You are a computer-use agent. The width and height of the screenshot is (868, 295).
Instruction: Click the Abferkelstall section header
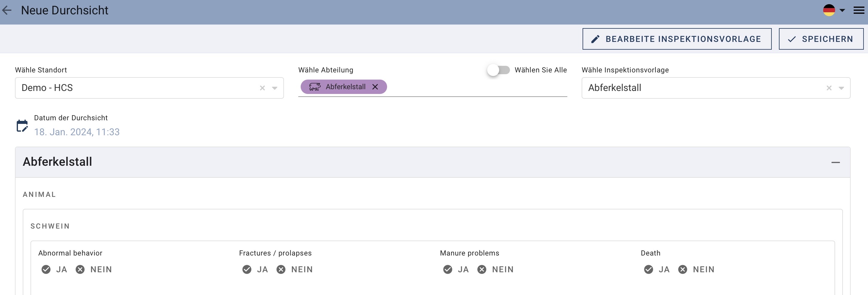coord(433,162)
